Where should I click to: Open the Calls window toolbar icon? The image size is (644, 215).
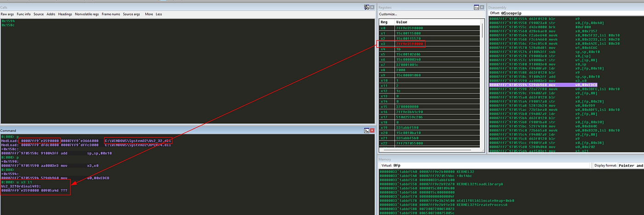pyautogui.click(x=366, y=7)
